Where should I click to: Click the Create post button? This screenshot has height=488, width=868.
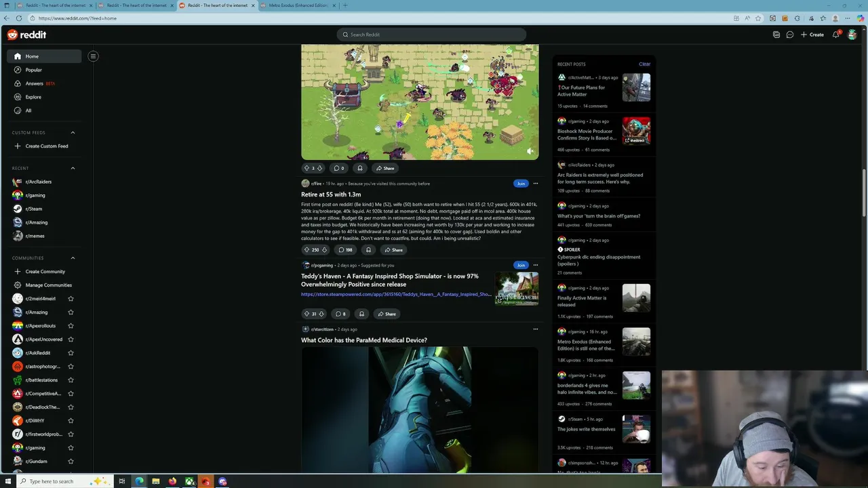[812, 35]
